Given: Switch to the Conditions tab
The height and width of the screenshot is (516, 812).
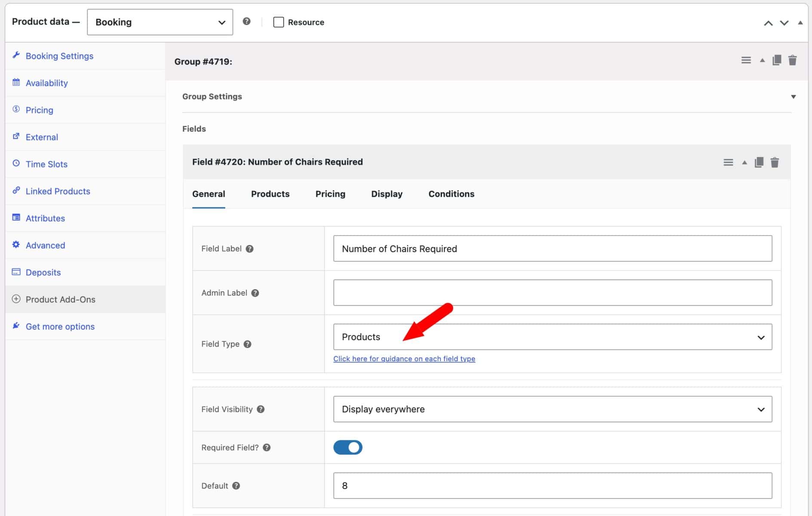Looking at the screenshot, I should (451, 194).
